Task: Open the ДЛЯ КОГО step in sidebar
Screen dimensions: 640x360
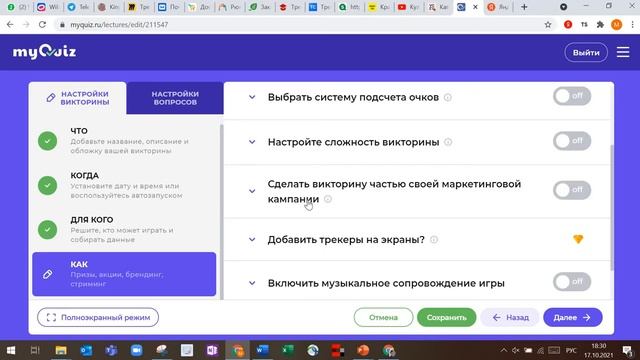Action: [x=124, y=229]
